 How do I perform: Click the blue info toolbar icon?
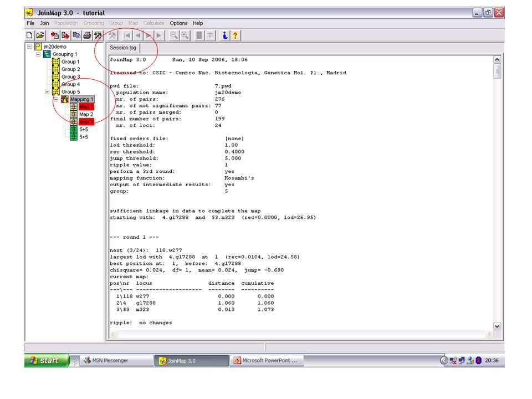(x=224, y=35)
